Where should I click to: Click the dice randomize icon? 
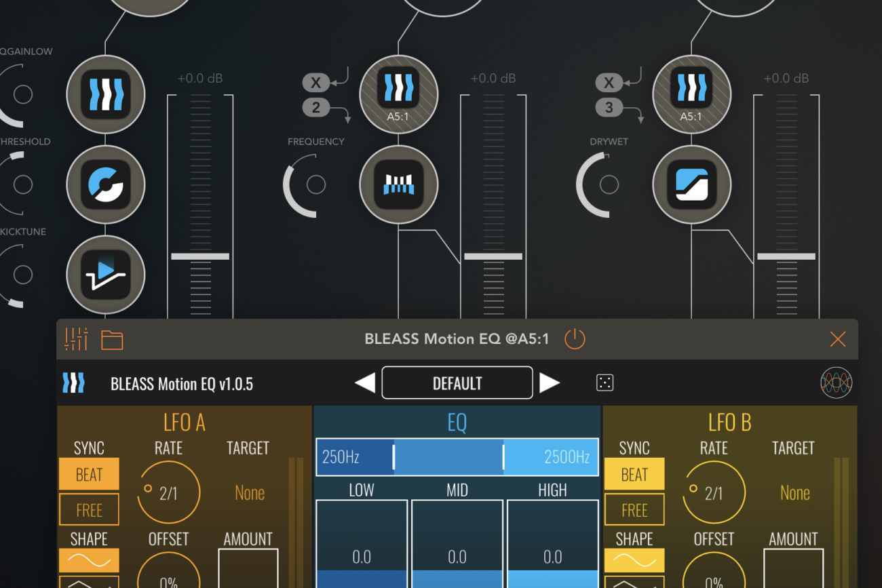605,383
